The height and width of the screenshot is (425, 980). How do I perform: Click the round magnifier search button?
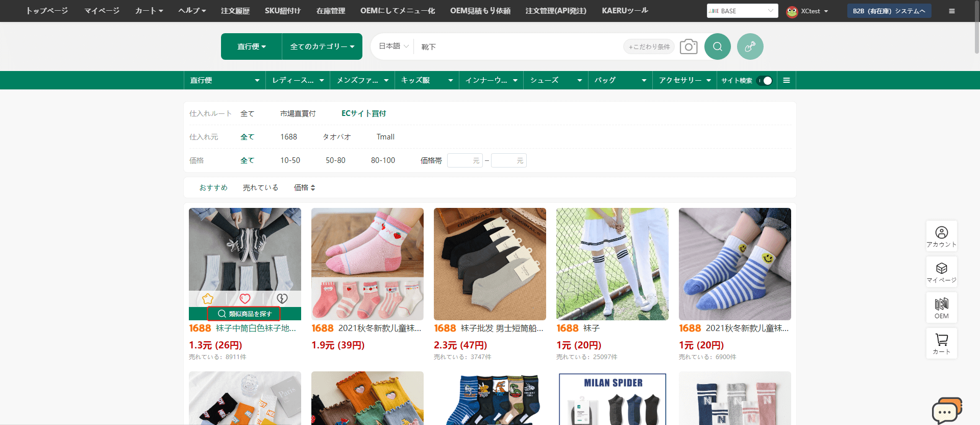tap(718, 46)
